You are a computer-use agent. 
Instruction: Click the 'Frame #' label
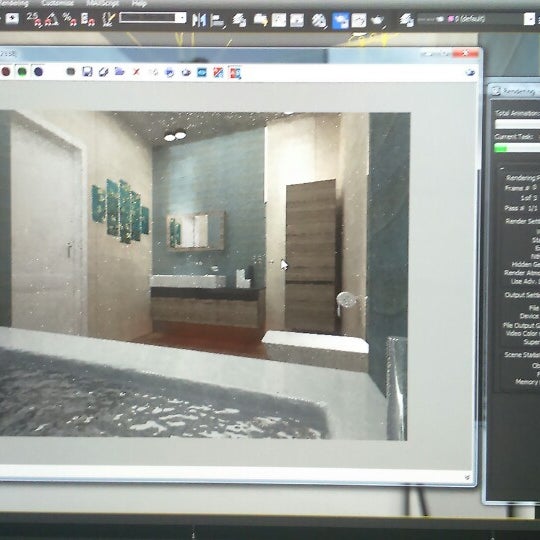(x=517, y=188)
